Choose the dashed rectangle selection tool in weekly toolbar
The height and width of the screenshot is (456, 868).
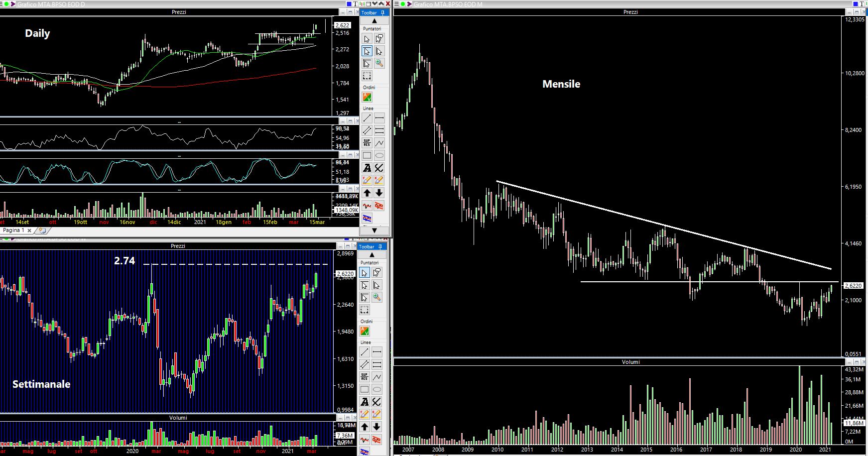click(365, 310)
